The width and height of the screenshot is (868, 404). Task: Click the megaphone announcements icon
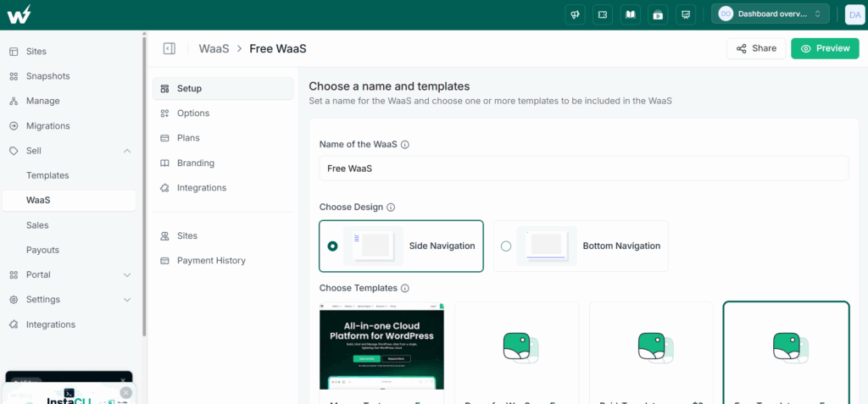pyautogui.click(x=575, y=15)
